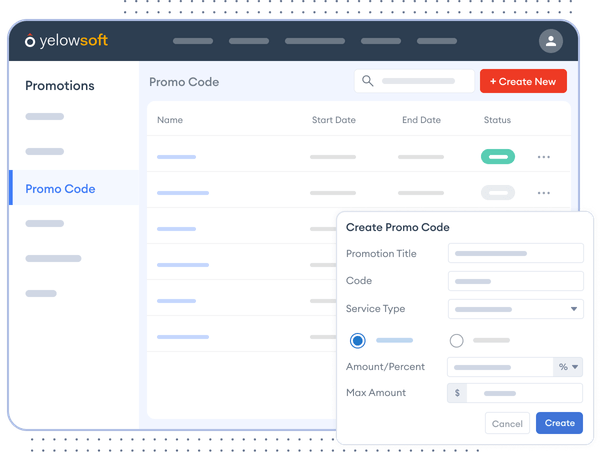The image size is (600, 452).
Task: Click the dollar sign prefix in Max Amount
Action: (457, 393)
